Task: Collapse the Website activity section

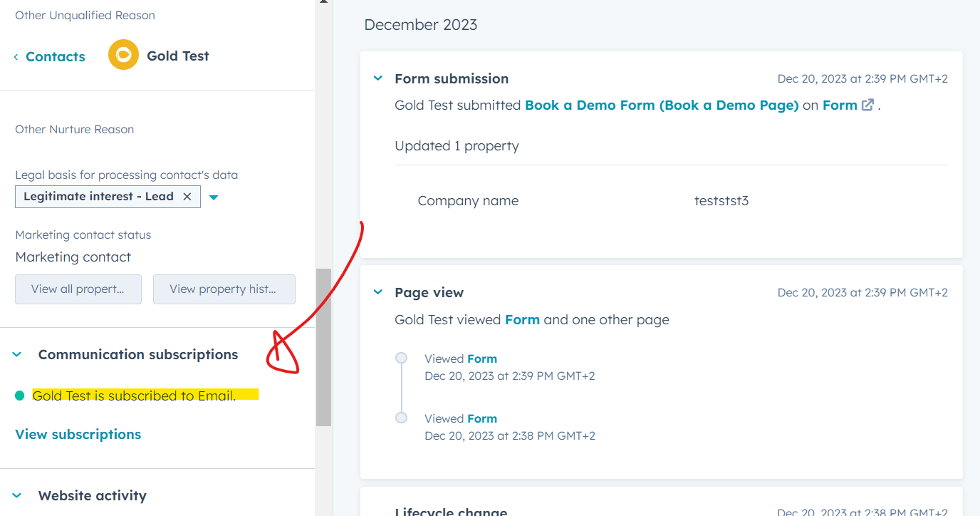Action: pyautogui.click(x=18, y=495)
